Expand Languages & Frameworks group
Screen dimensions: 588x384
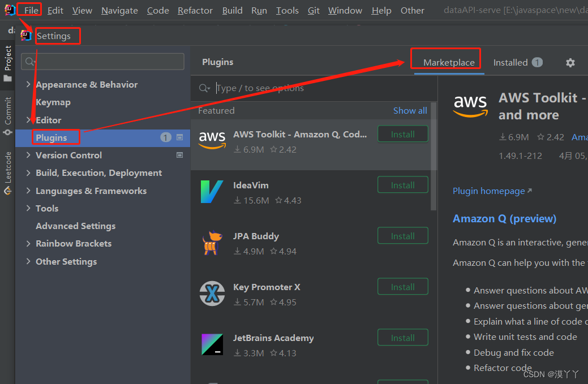(28, 191)
